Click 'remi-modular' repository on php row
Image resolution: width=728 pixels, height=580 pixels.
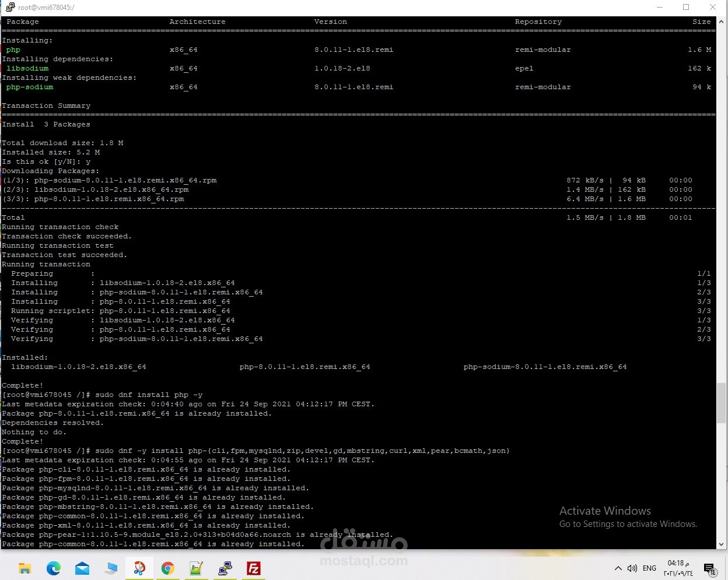543,50
